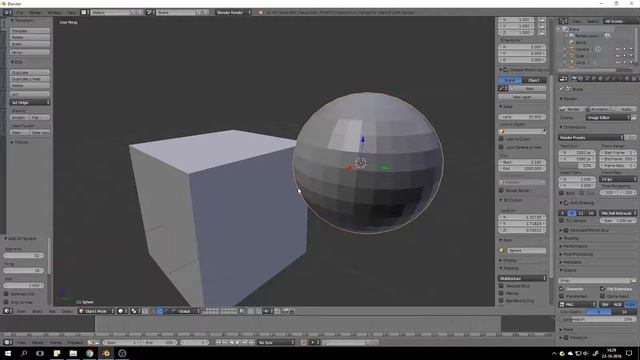Image resolution: width=640 pixels, height=360 pixels.
Task: Click the Lens value field
Action: (x=522, y=117)
